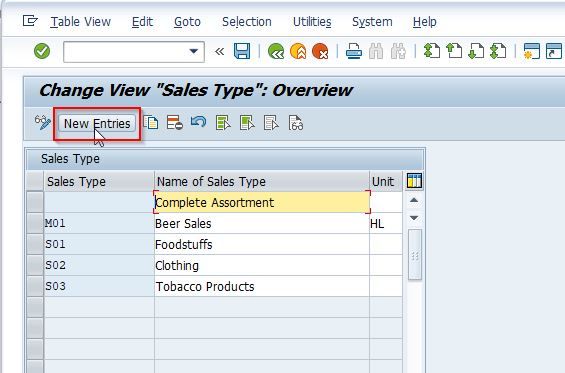Open the command field dropdown arrow
The image size is (565, 373).
194,52
